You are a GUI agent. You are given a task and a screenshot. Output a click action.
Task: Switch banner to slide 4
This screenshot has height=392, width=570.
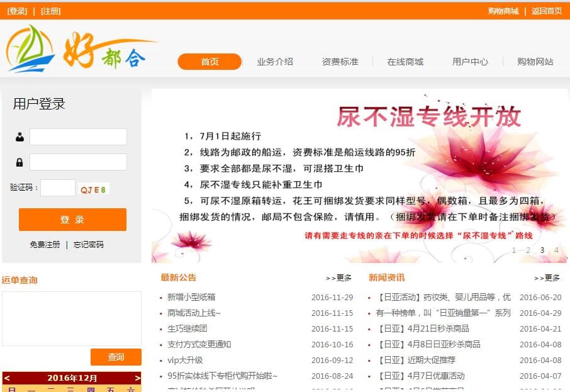556,250
